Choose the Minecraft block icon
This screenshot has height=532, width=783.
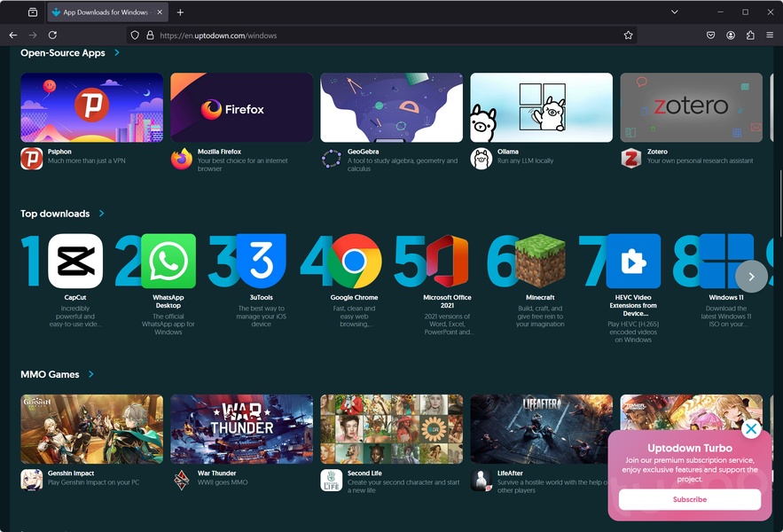pyautogui.click(x=540, y=262)
